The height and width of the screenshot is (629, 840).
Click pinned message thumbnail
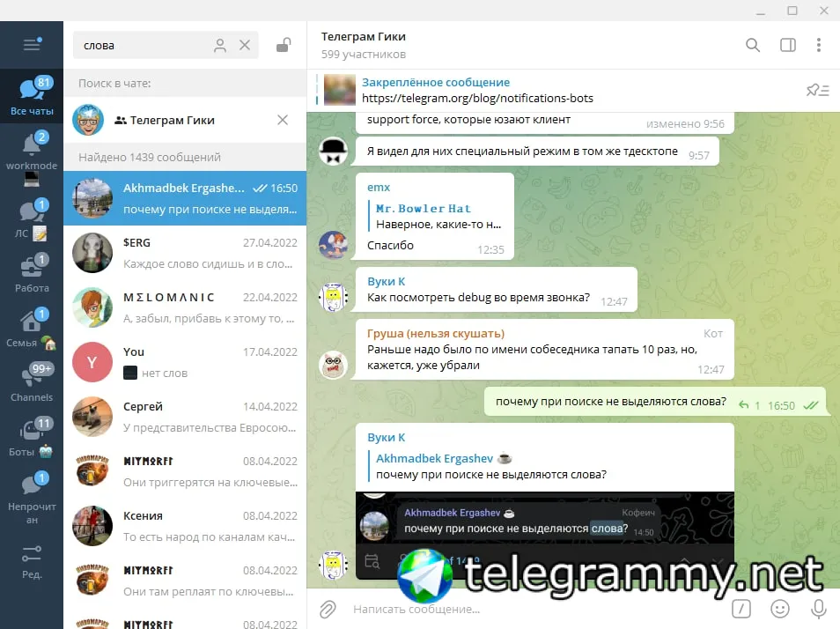pyautogui.click(x=340, y=90)
